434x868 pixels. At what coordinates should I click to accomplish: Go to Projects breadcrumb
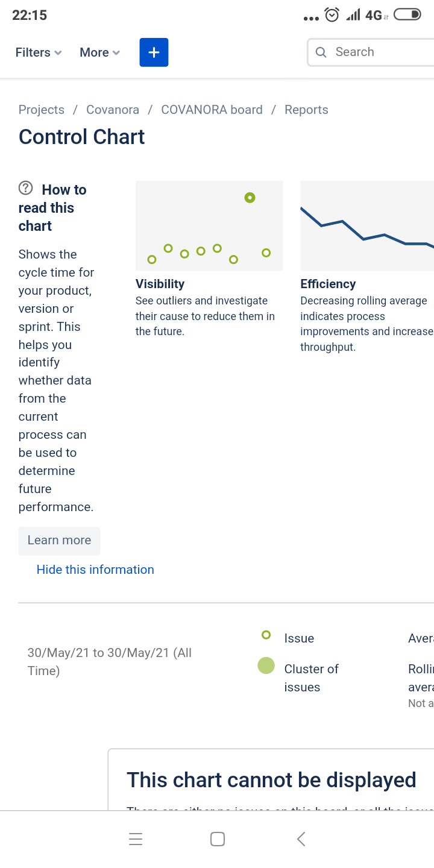(42, 110)
